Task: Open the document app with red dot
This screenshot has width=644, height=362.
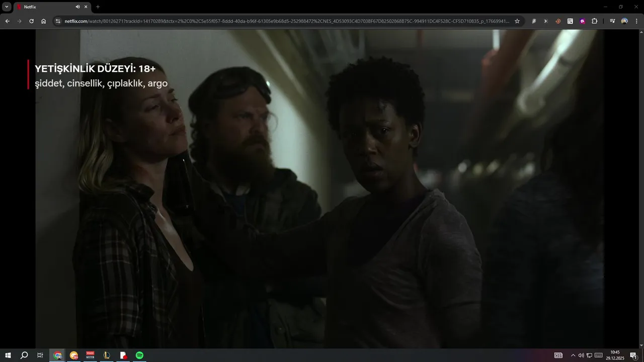Action: coord(123,355)
